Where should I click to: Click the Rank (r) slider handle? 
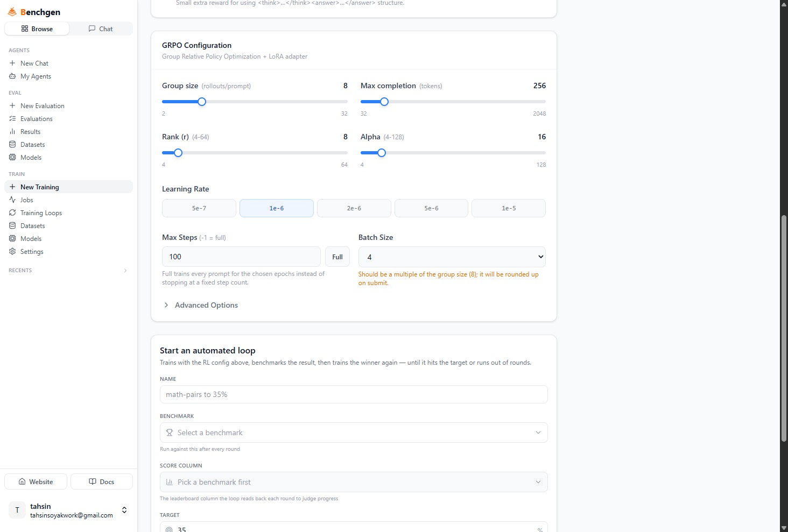click(x=178, y=153)
